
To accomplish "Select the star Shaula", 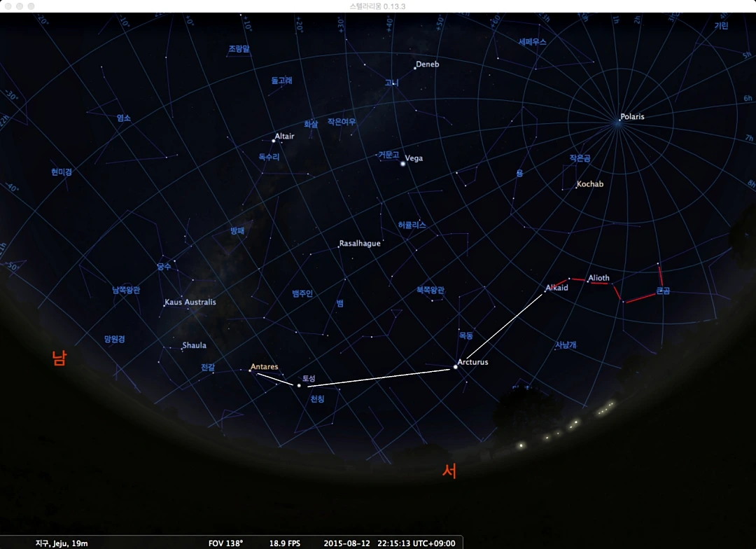I will [182, 349].
